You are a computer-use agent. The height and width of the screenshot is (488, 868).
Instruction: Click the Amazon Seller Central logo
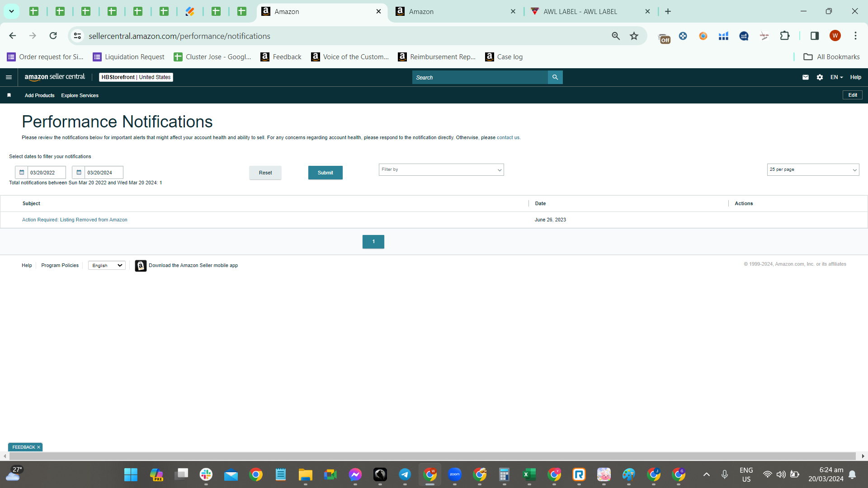(55, 77)
